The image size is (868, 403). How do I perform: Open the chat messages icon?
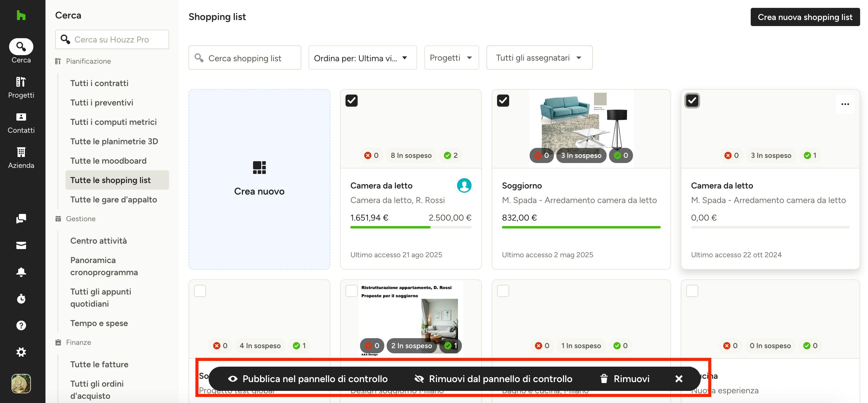(21, 219)
